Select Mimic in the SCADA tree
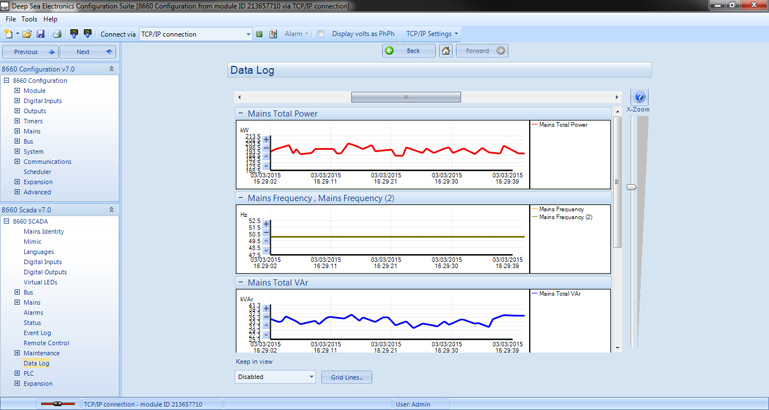This screenshot has height=410, width=769. 32,241
